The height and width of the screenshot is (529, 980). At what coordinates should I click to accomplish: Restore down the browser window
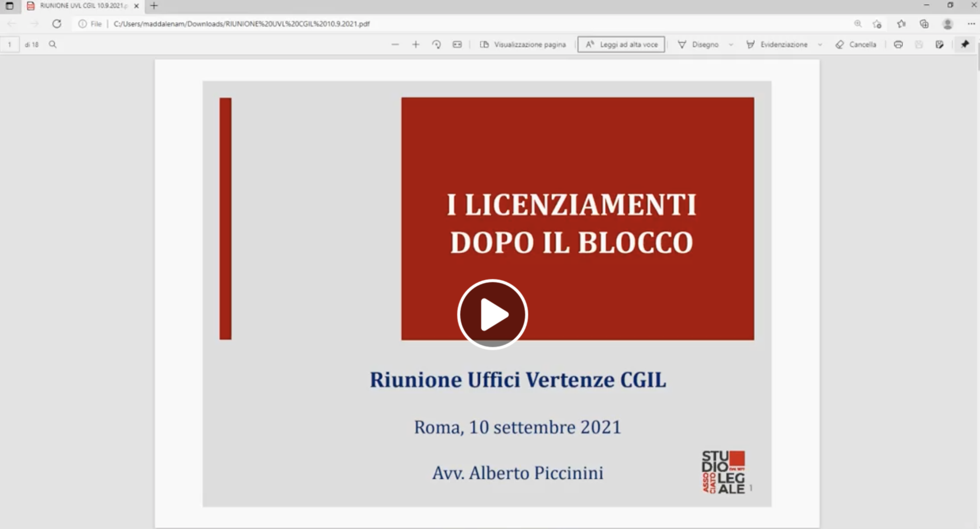coord(950,5)
